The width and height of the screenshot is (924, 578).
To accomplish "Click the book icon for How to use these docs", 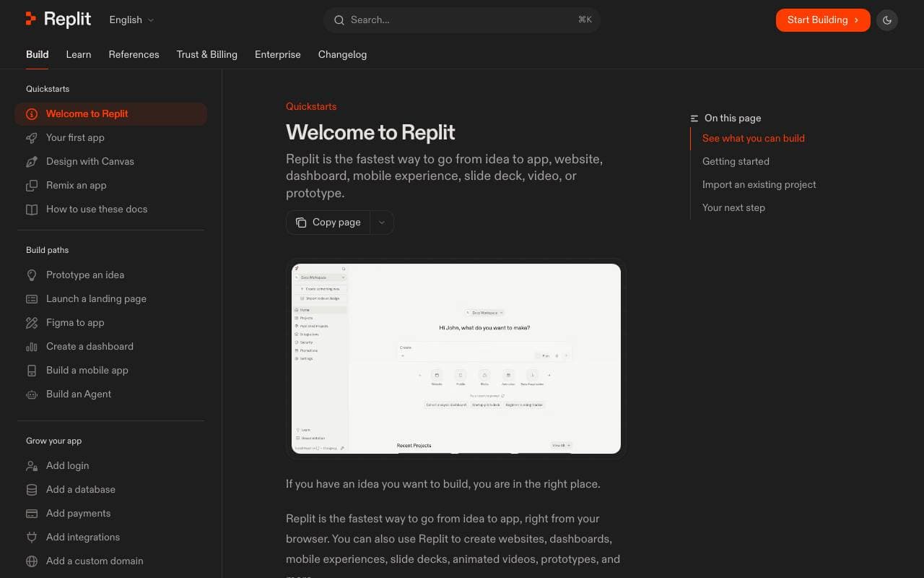I will [x=32, y=210].
